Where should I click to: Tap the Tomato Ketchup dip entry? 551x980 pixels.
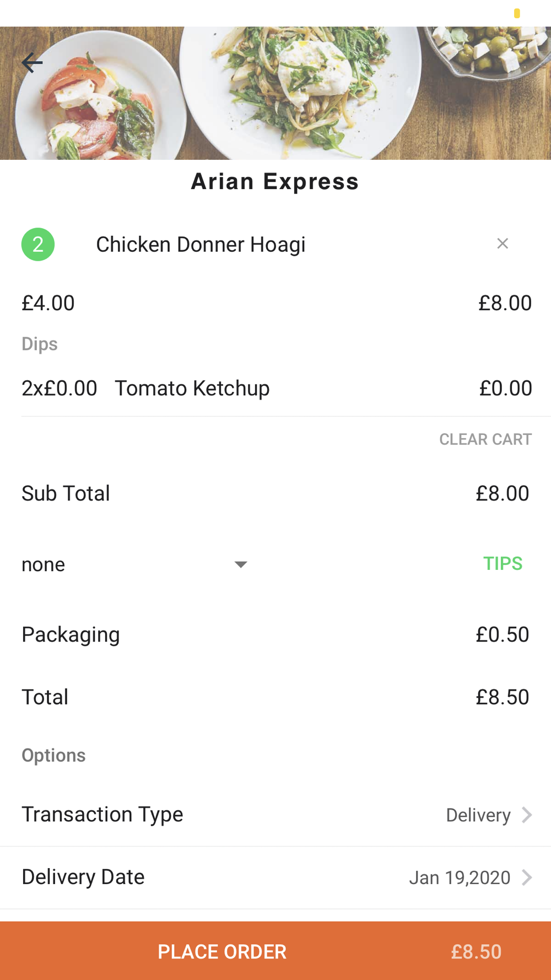click(x=192, y=388)
